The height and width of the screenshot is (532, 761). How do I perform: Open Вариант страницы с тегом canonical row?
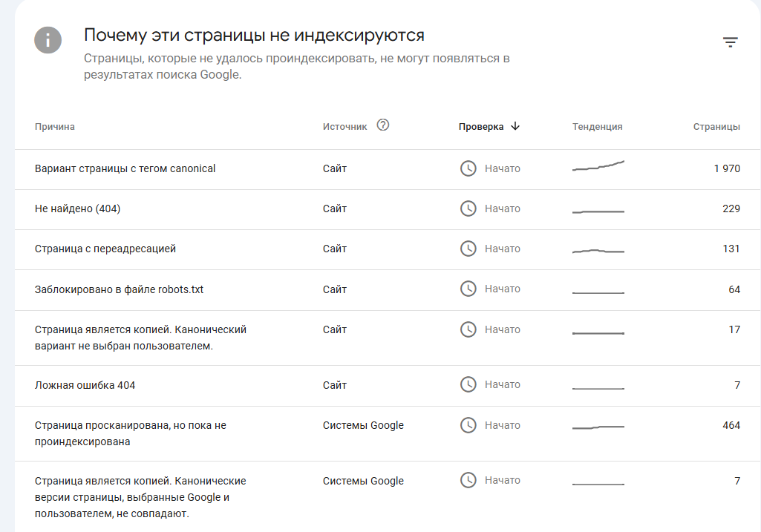388,169
